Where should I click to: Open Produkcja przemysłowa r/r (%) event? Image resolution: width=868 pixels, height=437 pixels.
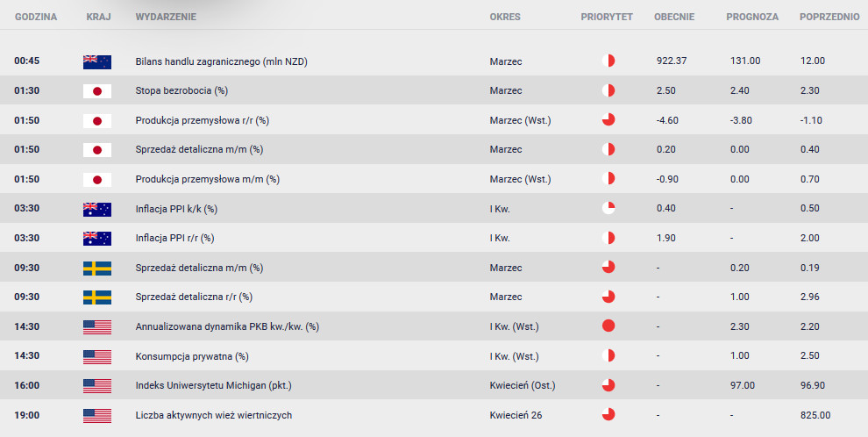click(202, 120)
